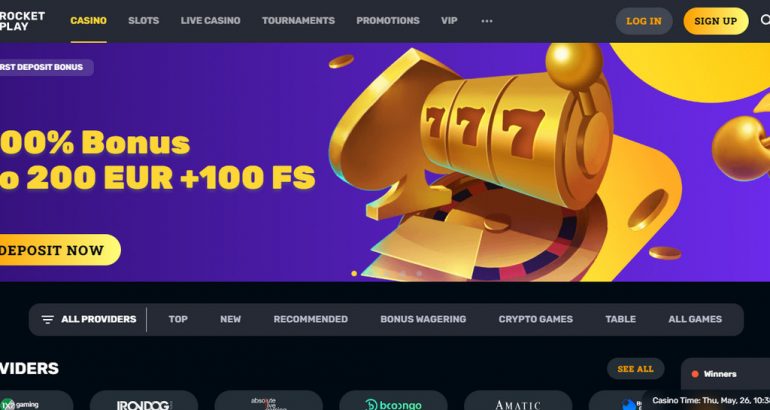Switch to the Slots tab
This screenshot has width=770, height=410.
pos(143,21)
